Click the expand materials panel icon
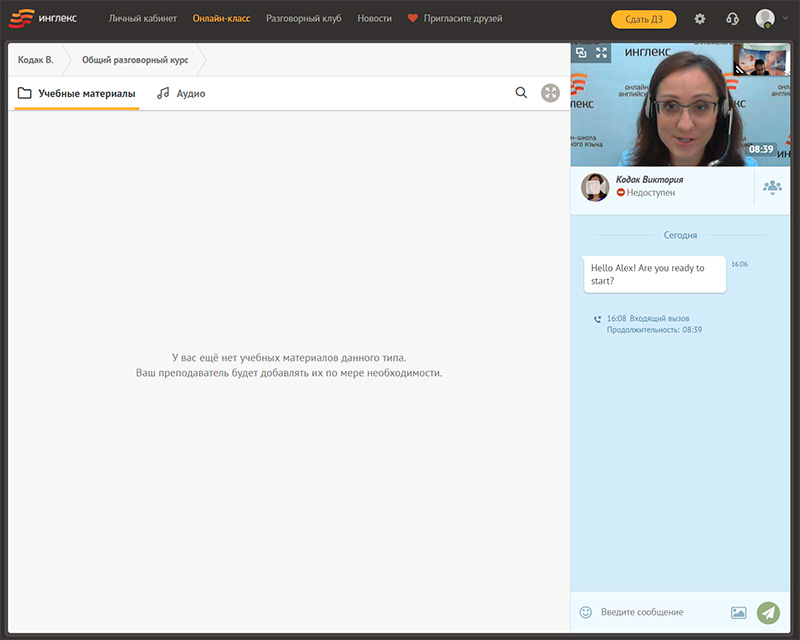 tap(550, 93)
